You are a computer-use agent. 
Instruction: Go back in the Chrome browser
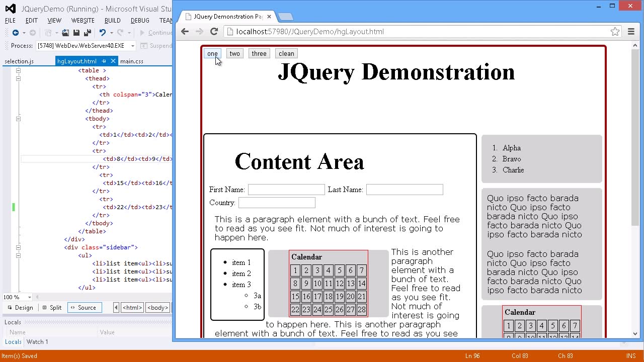[x=185, y=32]
